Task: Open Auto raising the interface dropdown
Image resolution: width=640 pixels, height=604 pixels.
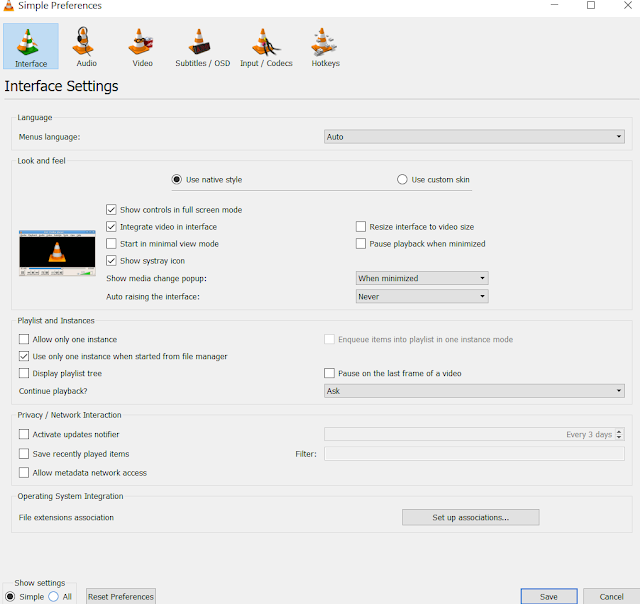Action: [422, 296]
